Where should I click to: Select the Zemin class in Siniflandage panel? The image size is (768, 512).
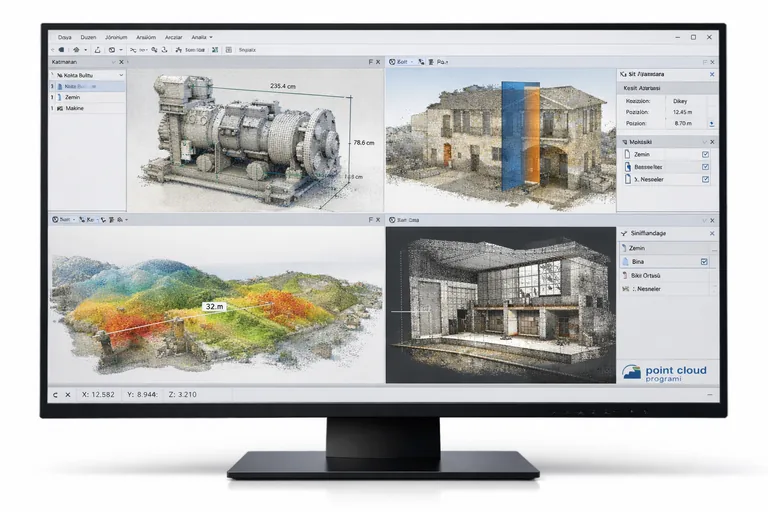667,248
